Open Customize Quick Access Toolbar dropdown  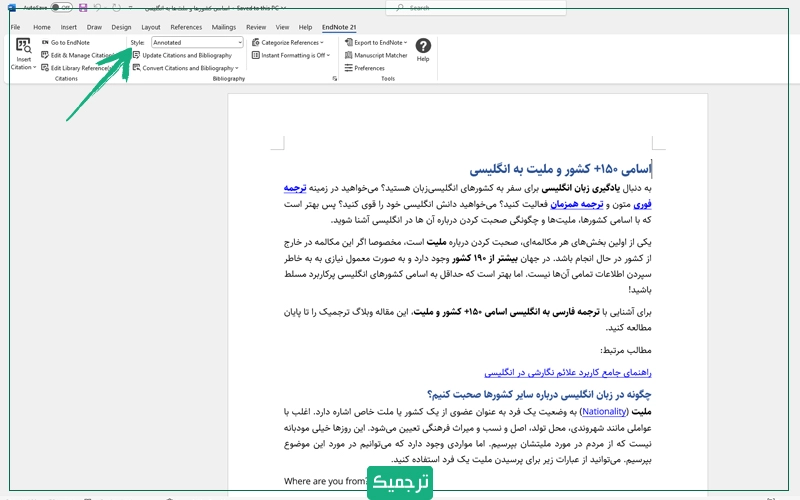(x=131, y=8)
